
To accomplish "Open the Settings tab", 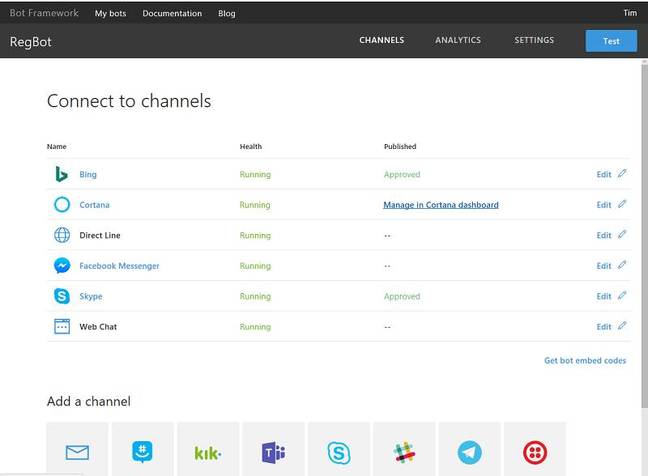I will (x=534, y=40).
